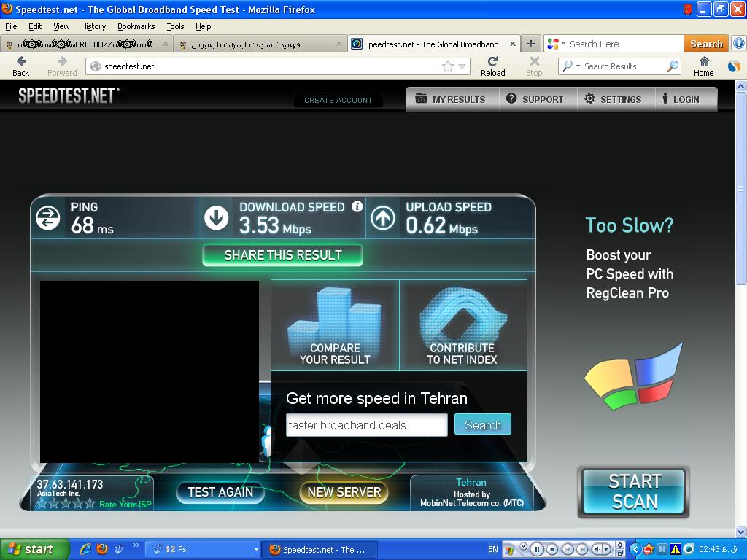Open the taskbar media player options arrow
The image size is (747, 560).
click(523, 545)
